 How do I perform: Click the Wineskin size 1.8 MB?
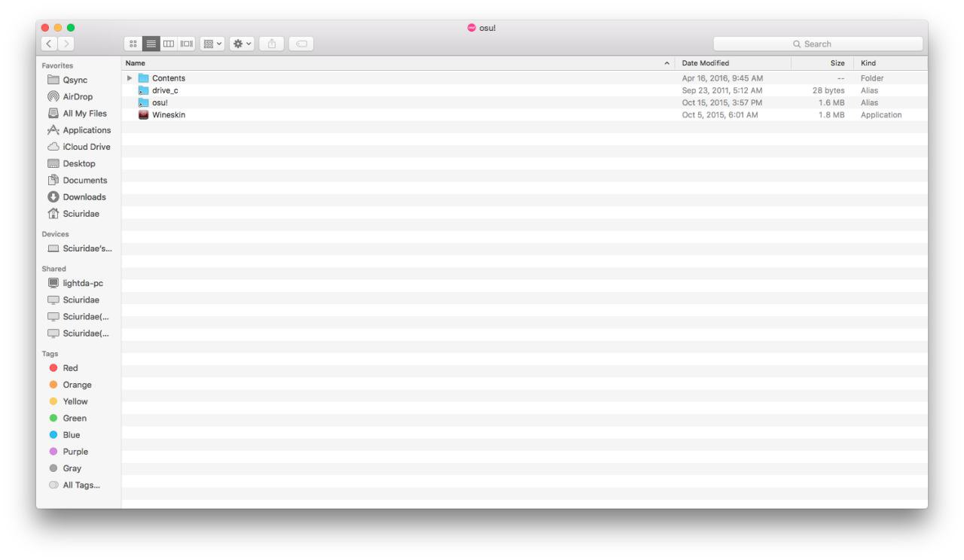point(833,115)
